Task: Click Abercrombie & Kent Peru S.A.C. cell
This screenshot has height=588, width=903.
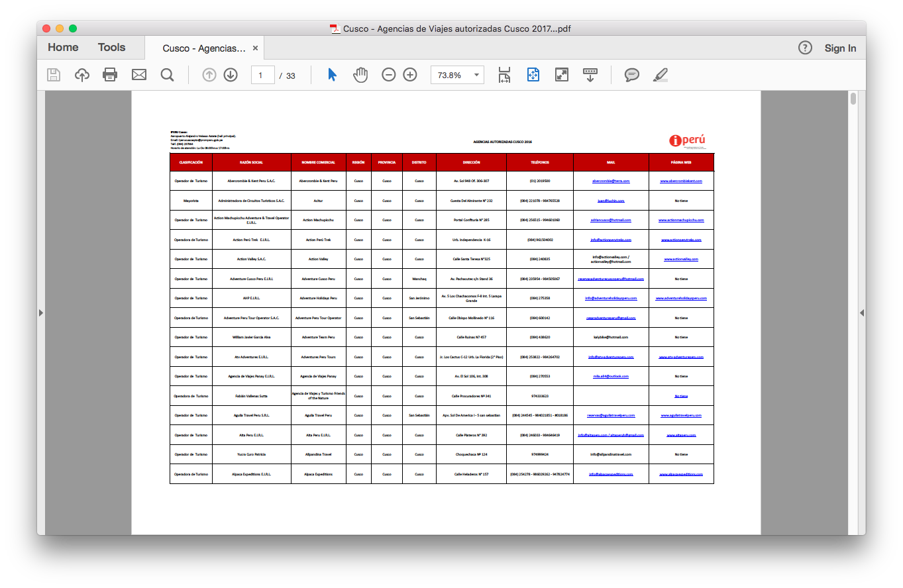Action: click(251, 181)
